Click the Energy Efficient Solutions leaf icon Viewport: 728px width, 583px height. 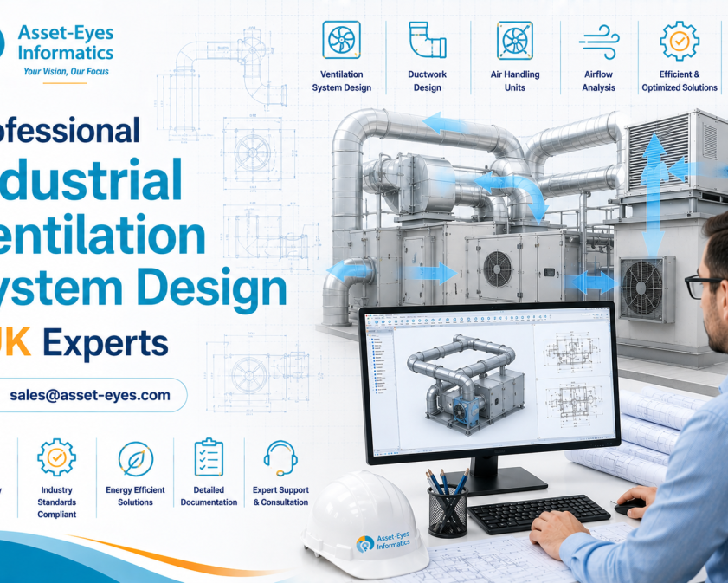coord(136,459)
